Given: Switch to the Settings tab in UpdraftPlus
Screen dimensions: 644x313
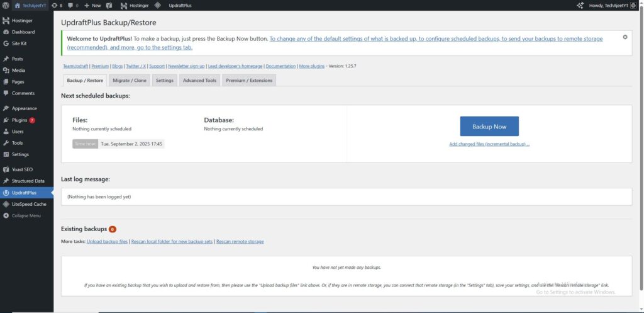Looking at the screenshot, I should [x=165, y=81].
